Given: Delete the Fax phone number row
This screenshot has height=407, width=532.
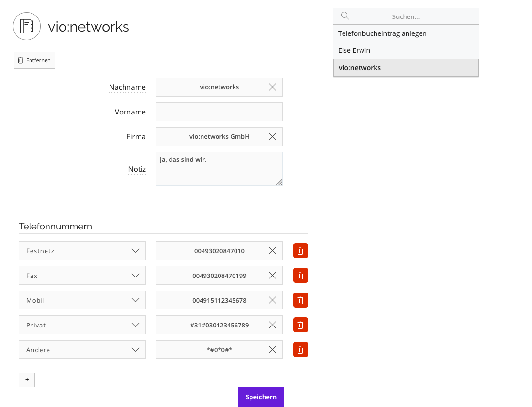Looking at the screenshot, I should (x=300, y=276).
